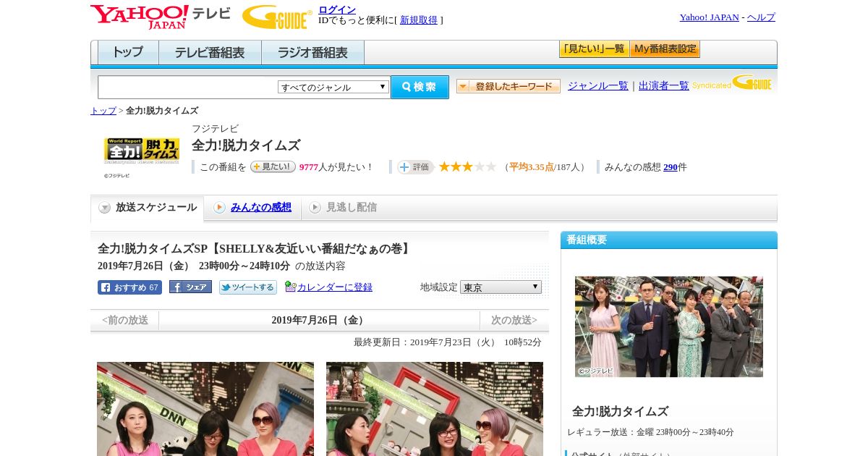Screen dimensions: 868x456
Task: Click the トップ breadcrumb link
Action: [x=103, y=111]
